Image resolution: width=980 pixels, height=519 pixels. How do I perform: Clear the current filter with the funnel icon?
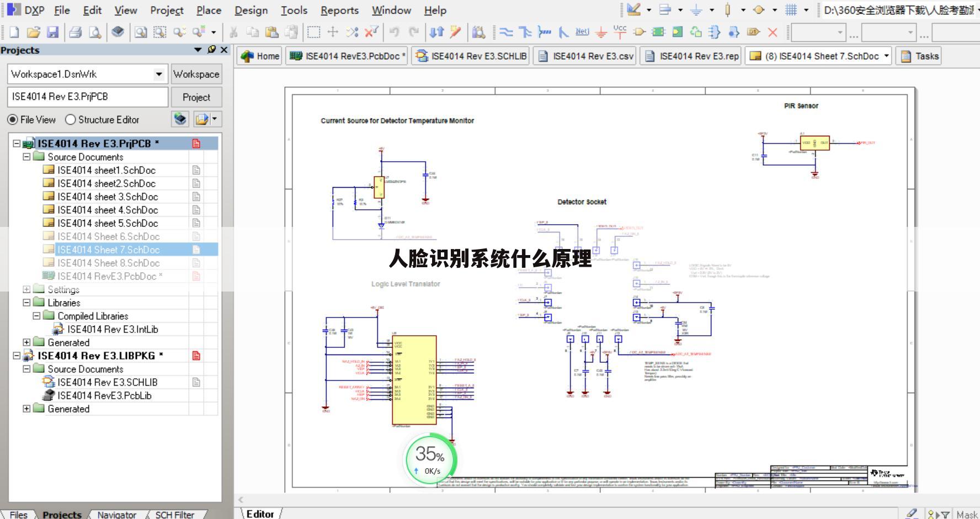[371, 33]
